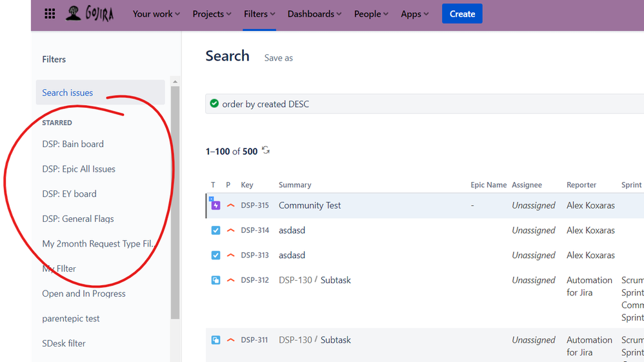Image resolution: width=644 pixels, height=362 pixels.
Task: Click the subtask type icon for DSP-311
Action: click(216, 340)
